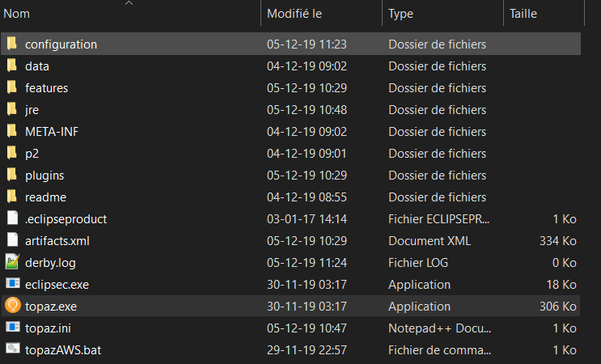601x364 pixels.
Task: Click the date 05-12-19 10:47
Action: coord(307,328)
